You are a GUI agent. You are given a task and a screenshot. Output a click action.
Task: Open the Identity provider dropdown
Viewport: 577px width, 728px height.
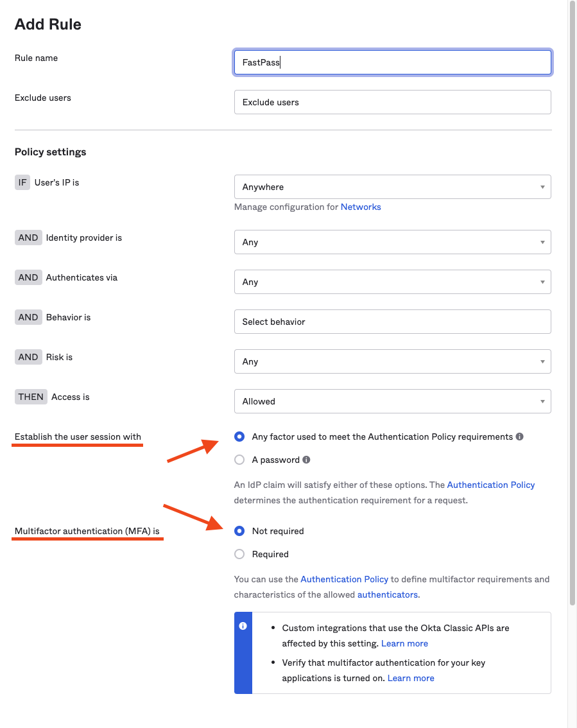point(392,242)
